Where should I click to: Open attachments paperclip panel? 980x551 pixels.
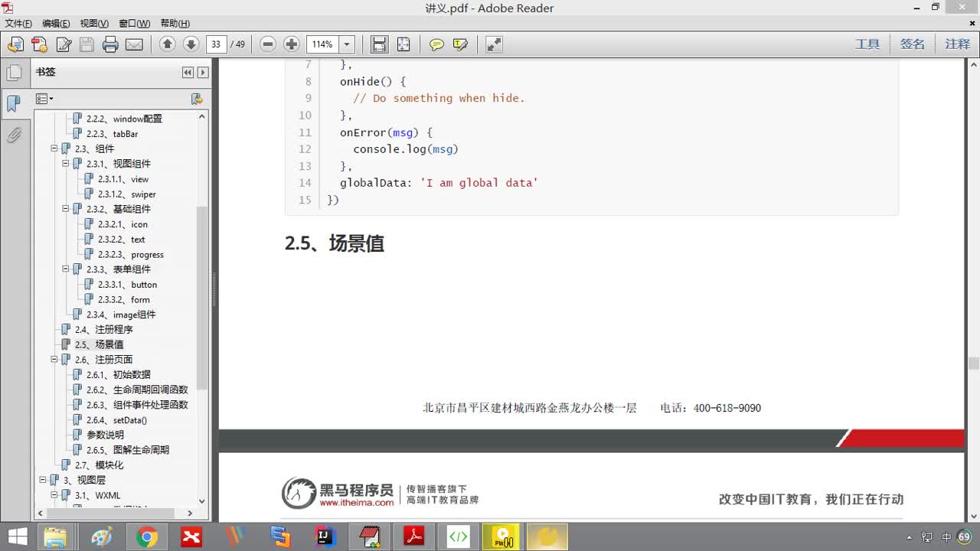pyautogui.click(x=14, y=135)
